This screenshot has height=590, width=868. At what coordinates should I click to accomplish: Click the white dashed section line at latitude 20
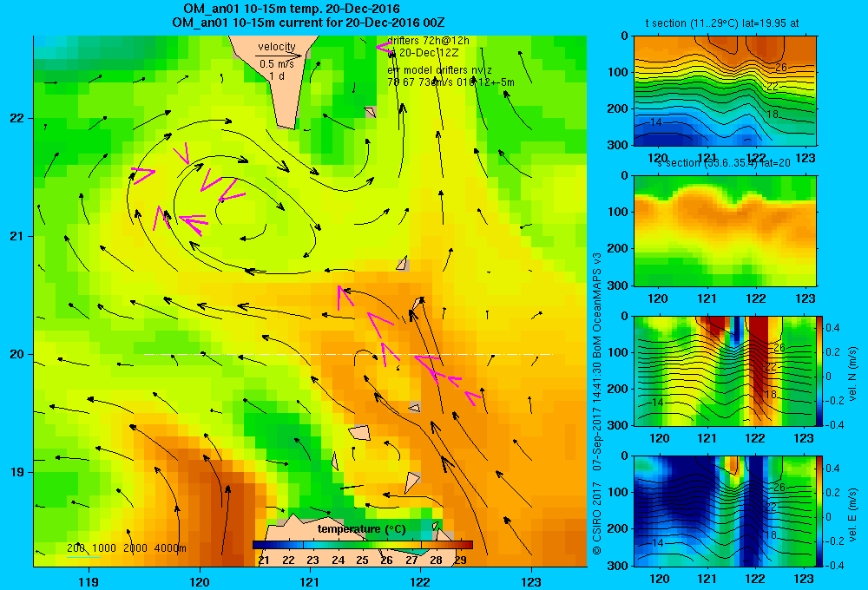coord(348,354)
